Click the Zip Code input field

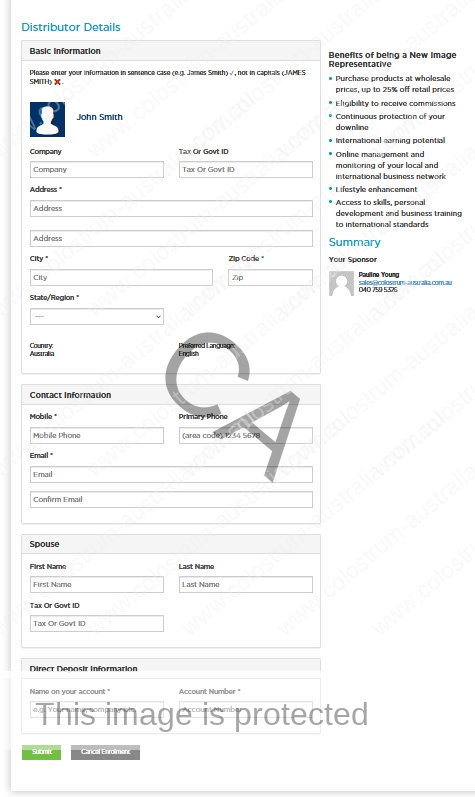270,278
